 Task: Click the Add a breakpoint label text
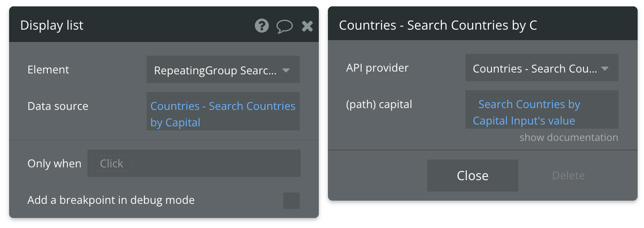pyautogui.click(x=111, y=200)
